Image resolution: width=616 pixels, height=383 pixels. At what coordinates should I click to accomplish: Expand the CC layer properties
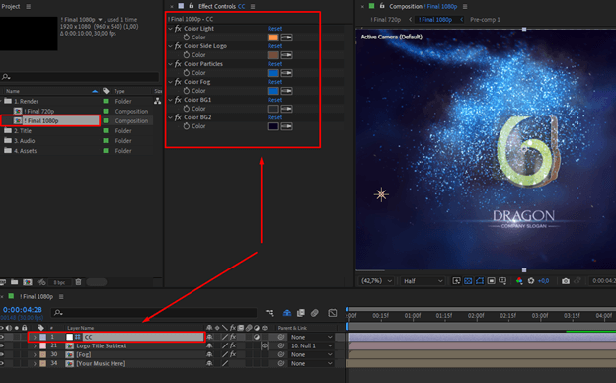click(35, 337)
